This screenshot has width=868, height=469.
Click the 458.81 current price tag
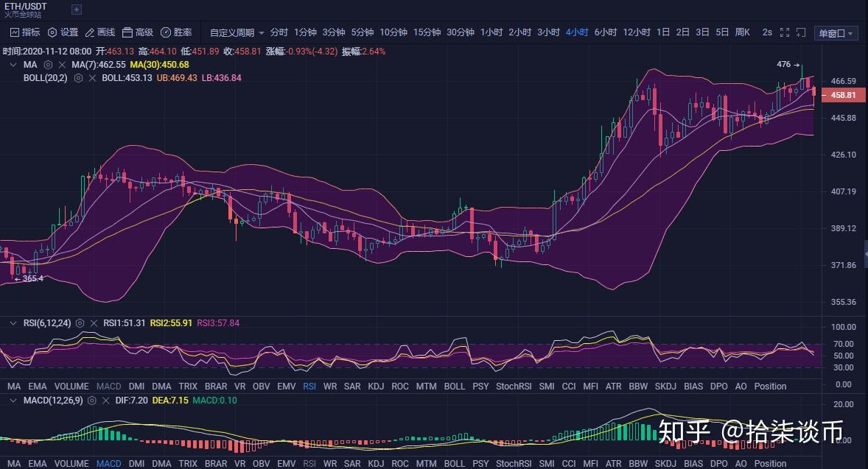pyautogui.click(x=842, y=95)
